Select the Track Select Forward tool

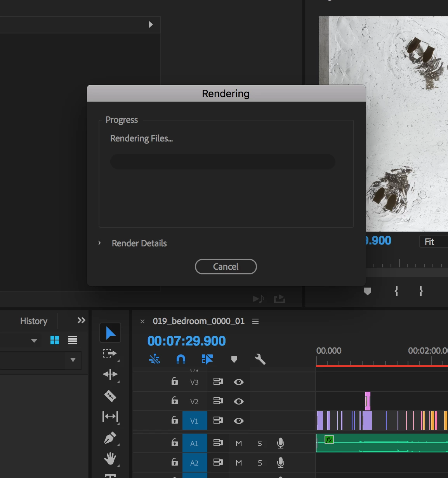coord(110,353)
